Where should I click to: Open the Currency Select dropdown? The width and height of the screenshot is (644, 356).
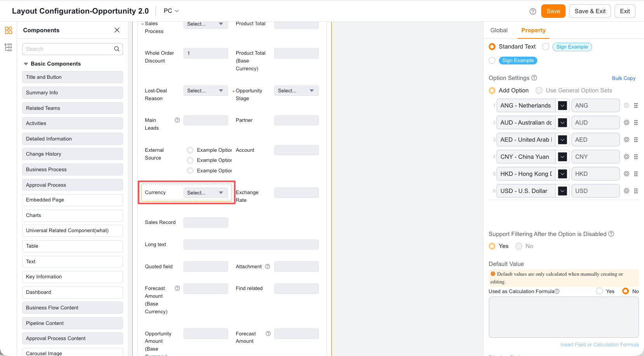click(x=206, y=193)
